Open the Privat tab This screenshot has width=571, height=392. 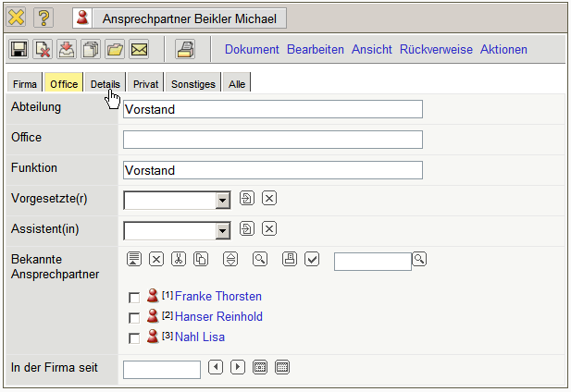pos(145,84)
